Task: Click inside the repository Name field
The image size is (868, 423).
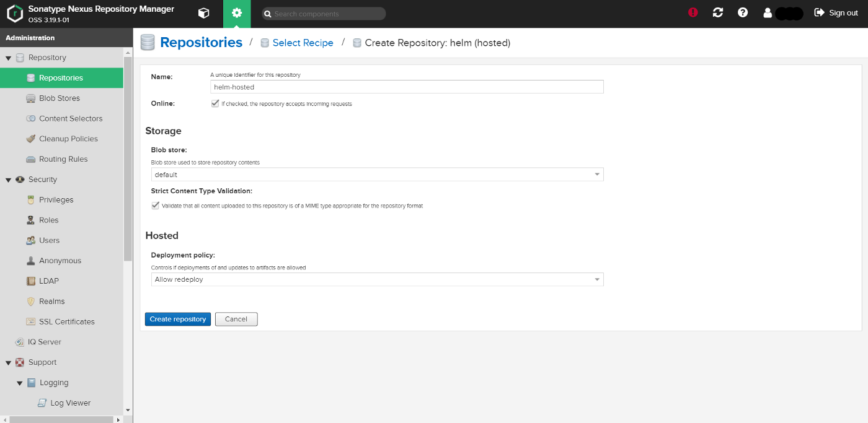Action: click(406, 87)
